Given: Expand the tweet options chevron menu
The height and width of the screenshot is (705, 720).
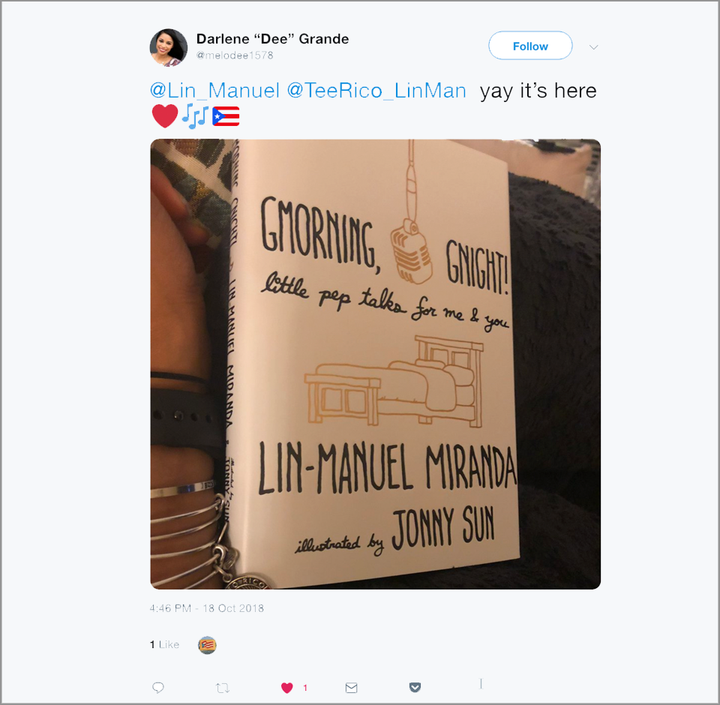Looking at the screenshot, I should (593, 47).
